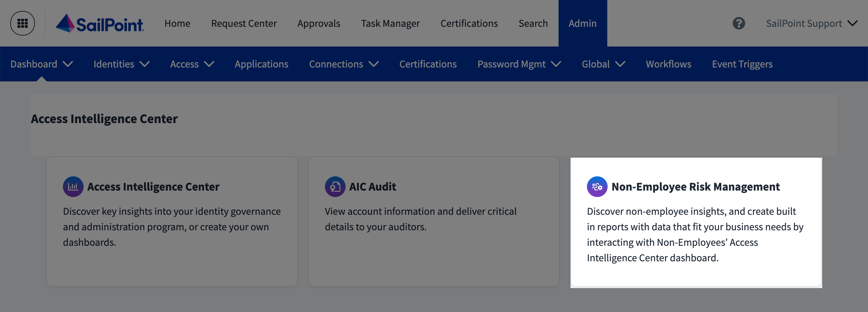868x312 pixels.
Task: Expand the Password Mgmt menu
Action: [x=519, y=64]
